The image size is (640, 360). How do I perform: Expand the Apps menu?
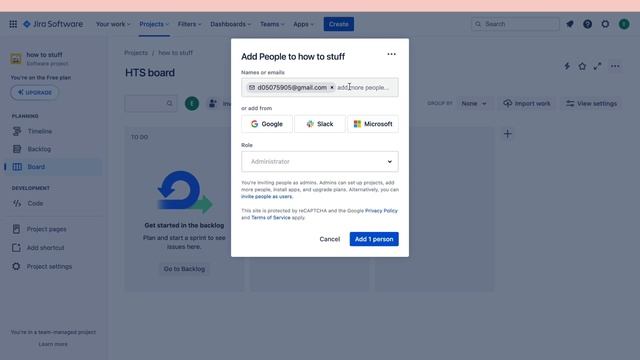303,24
